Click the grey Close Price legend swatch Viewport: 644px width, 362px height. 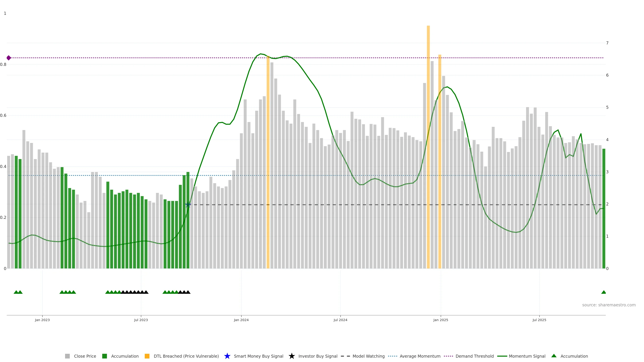(x=67, y=356)
